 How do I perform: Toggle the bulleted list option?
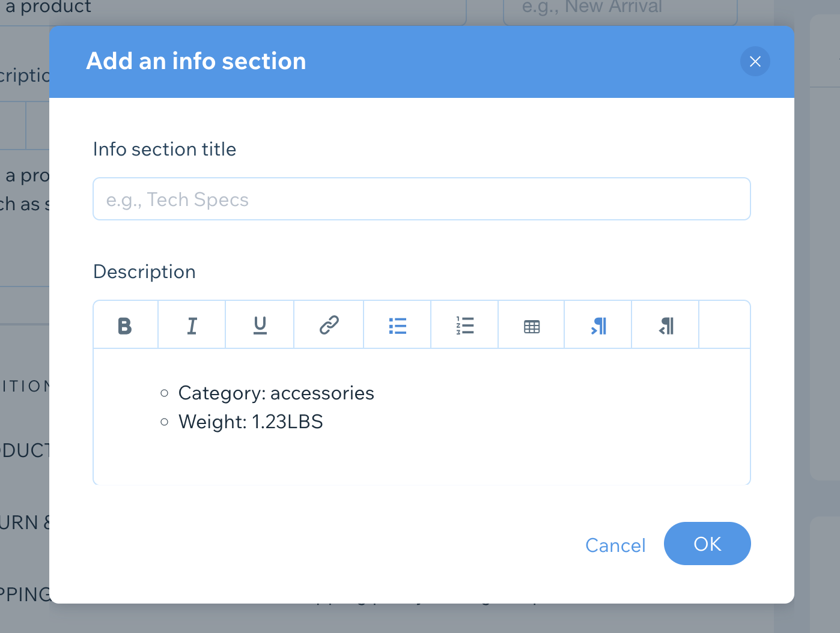point(397,326)
